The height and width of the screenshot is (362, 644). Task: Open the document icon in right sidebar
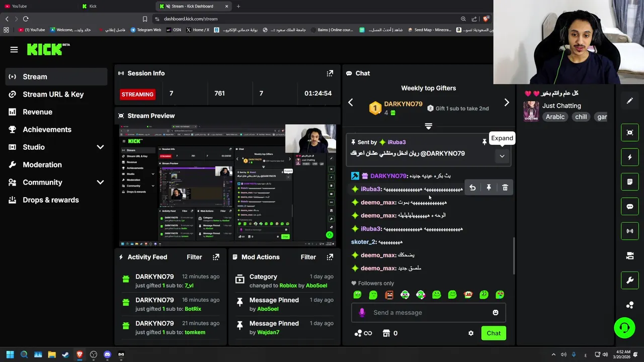click(629, 182)
